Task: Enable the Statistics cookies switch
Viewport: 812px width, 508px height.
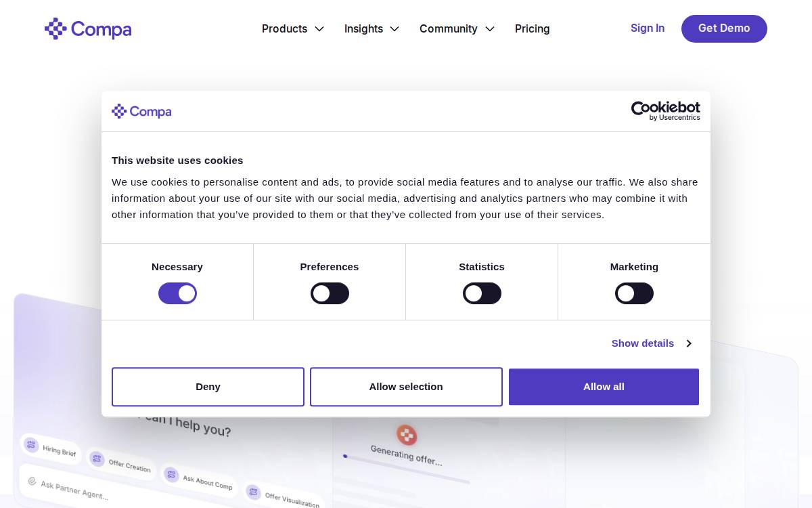Action: pos(482,293)
